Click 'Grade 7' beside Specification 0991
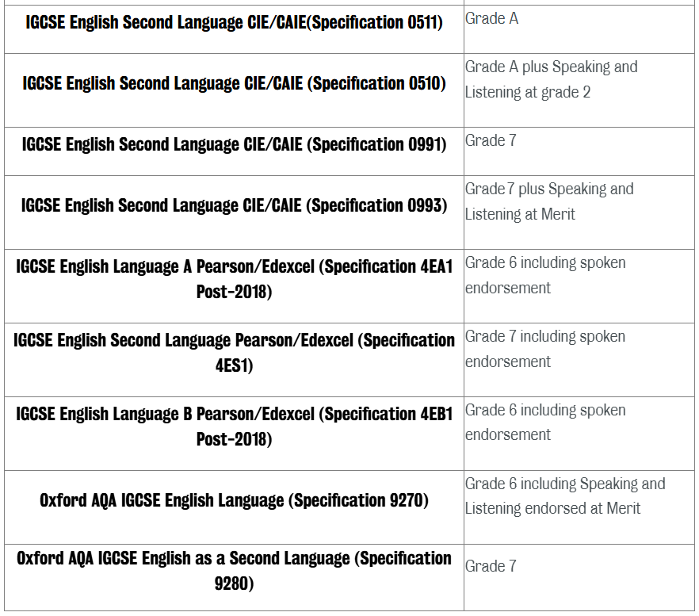This screenshot has height=616, width=699. click(491, 140)
